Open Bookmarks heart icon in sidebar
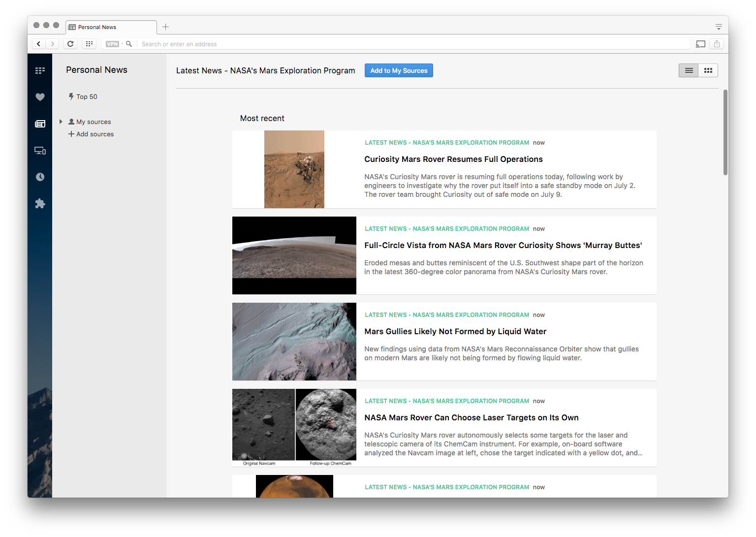The width and height of the screenshot is (756, 537). click(40, 97)
